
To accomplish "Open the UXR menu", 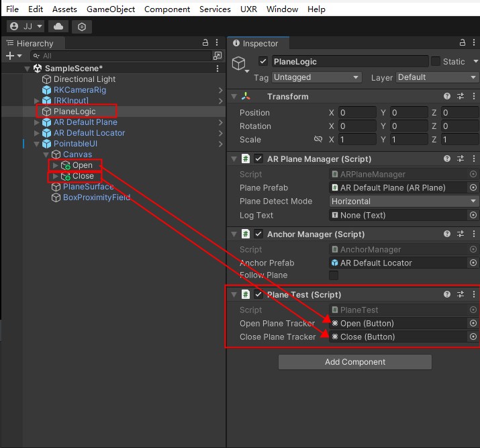I will click(x=248, y=9).
